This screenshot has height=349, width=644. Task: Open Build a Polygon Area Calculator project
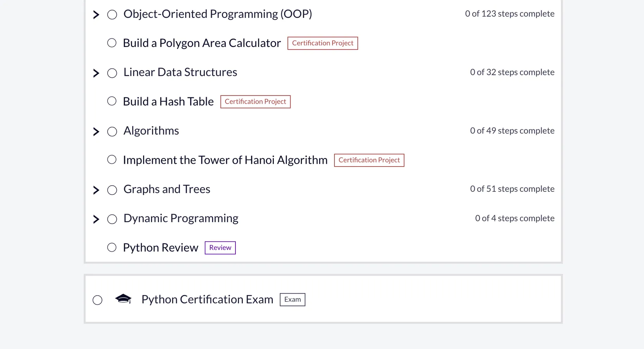tap(202, 43)
